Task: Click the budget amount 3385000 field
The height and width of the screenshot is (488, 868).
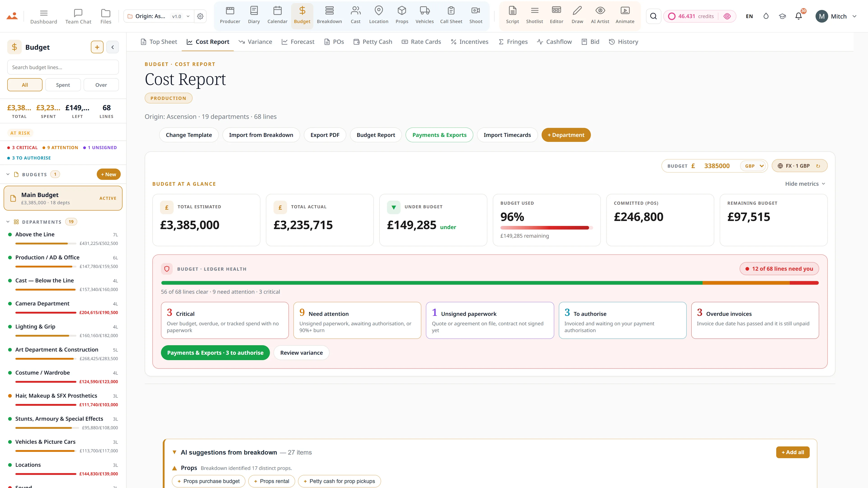Action: pyautogui.click(x=717, y=166)
